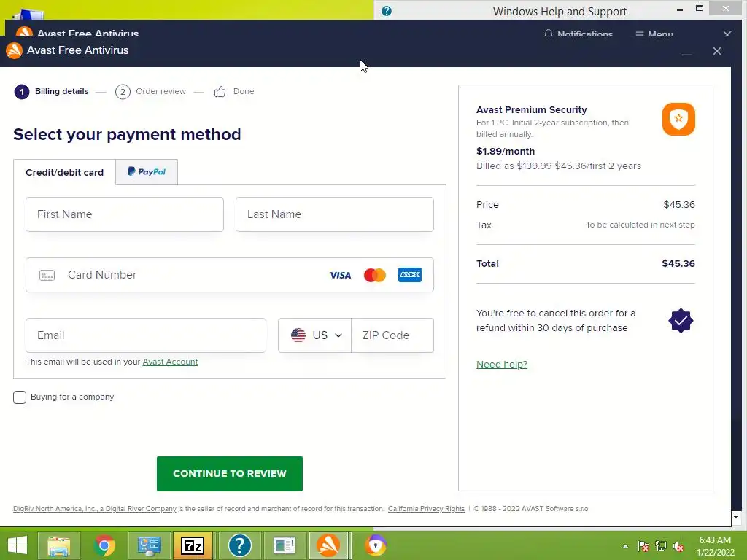
Task: Click the Mastercard logo
Action: point(375,275)
